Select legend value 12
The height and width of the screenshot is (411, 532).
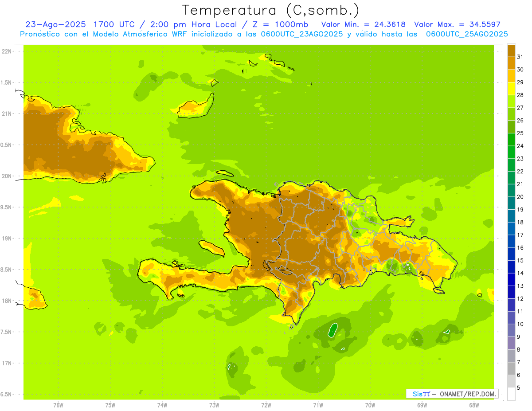pyautogui.click(x=520, y=298)
